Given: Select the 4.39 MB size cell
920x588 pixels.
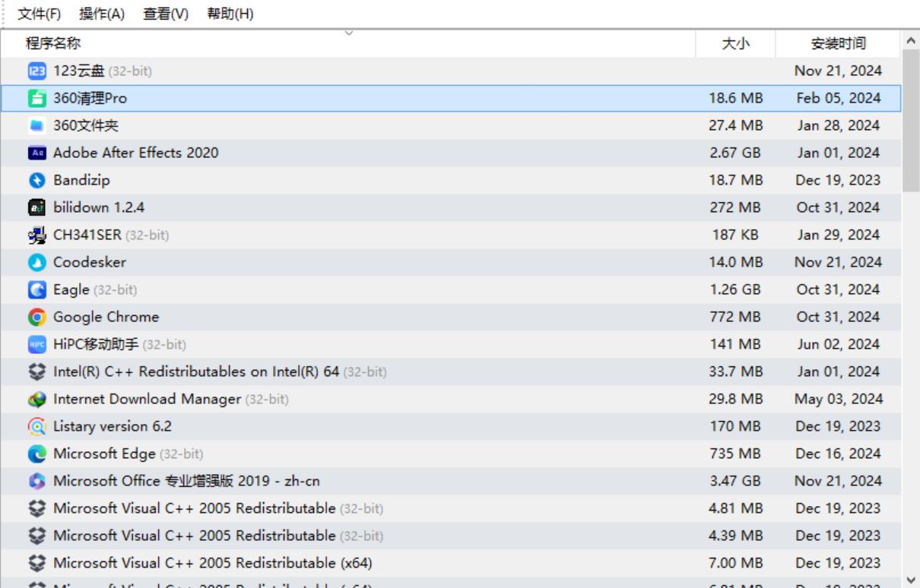Looking at the screenshot, I should pos(735,536).
